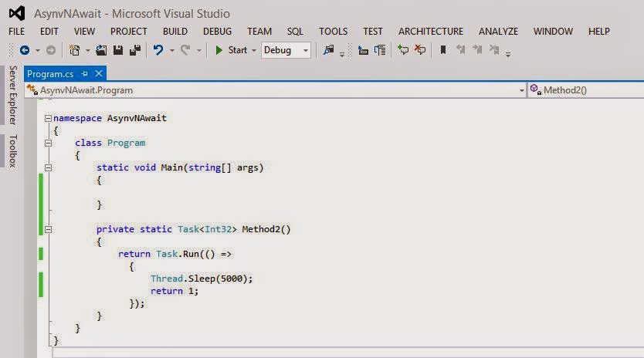Click the clear bookmarks icon
The image size is (644, 358).
(494, 50)
